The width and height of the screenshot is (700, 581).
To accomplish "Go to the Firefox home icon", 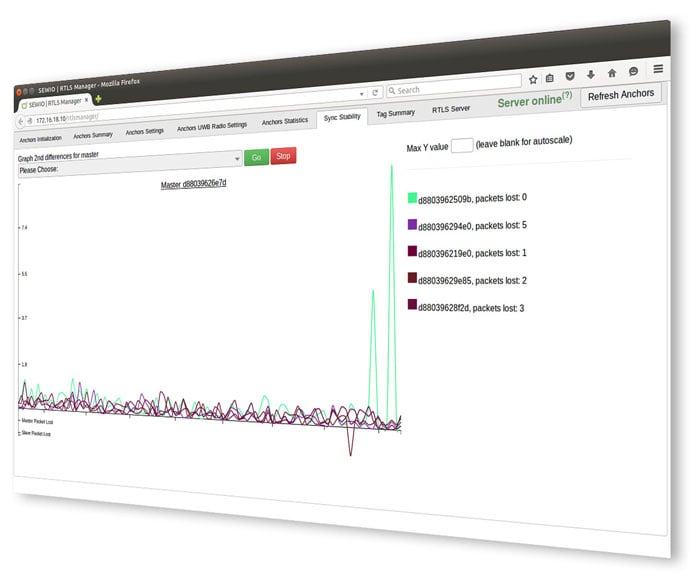I will point(612,73).
